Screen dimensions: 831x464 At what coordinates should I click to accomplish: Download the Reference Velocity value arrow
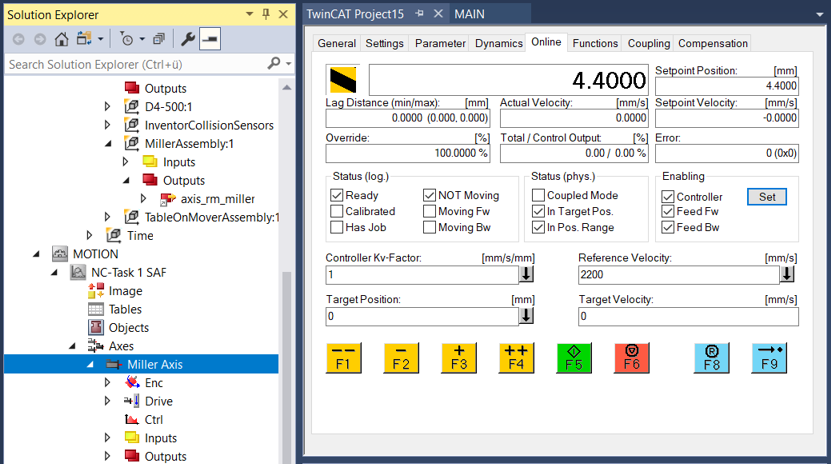(x=787, y=274)
